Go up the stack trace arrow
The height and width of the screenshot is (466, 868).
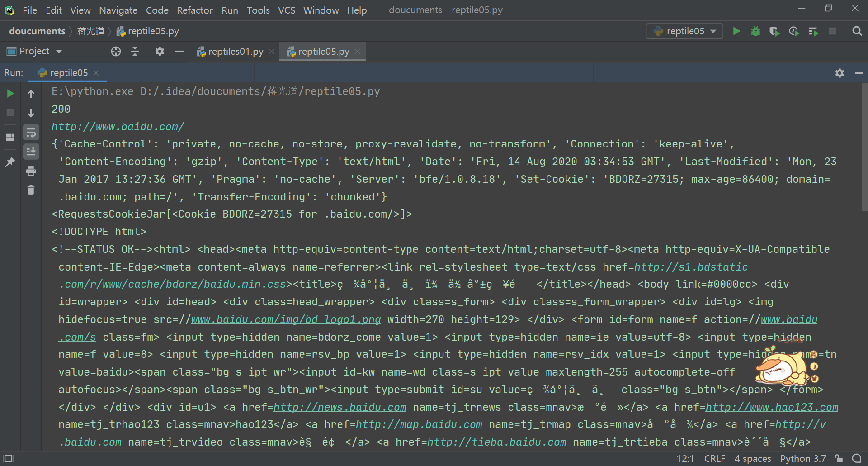pos(31,94)
